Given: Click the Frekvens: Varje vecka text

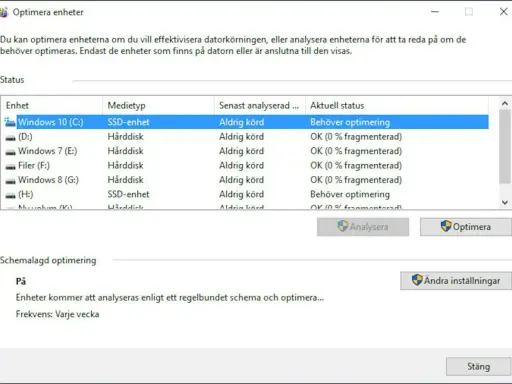Looking at the screenshot, I should point(57,314).
